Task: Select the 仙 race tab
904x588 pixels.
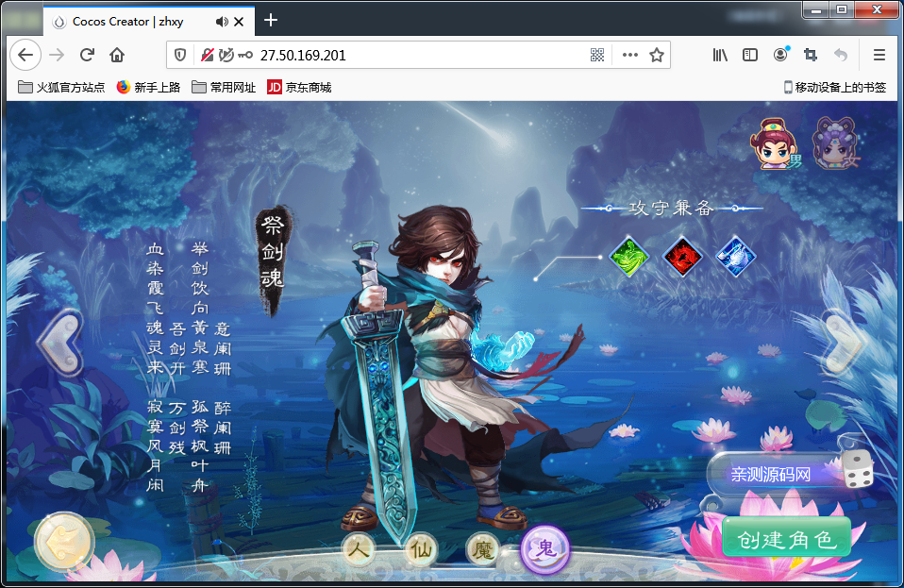Action: 420,548
